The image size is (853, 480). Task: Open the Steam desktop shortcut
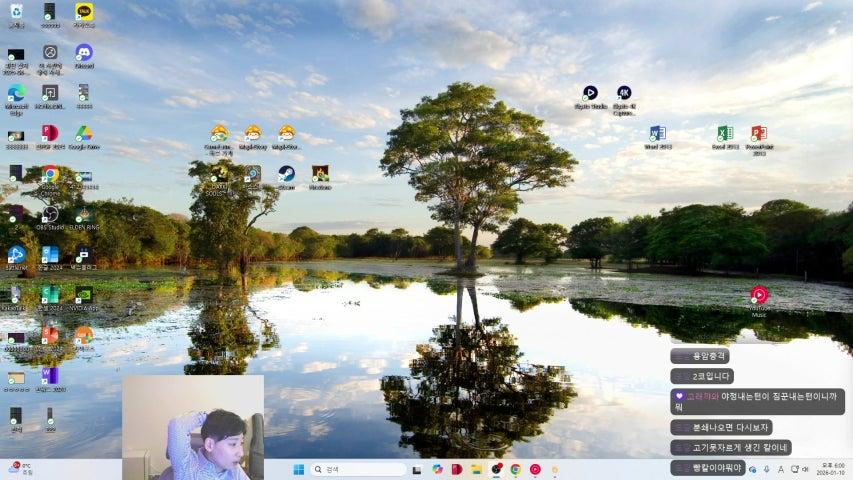point(286,177)
